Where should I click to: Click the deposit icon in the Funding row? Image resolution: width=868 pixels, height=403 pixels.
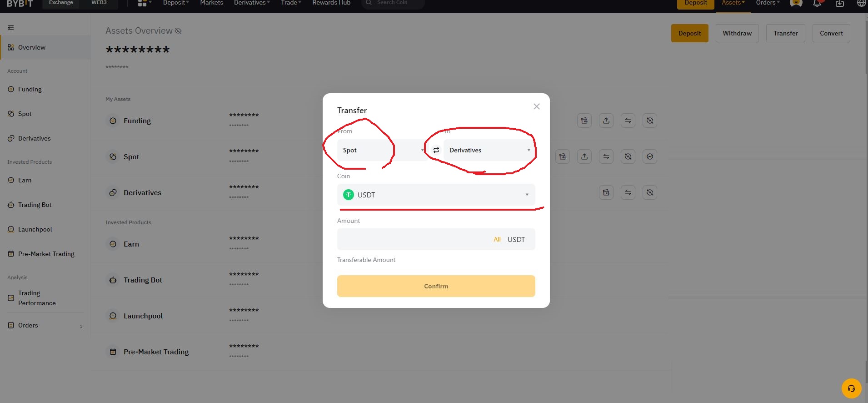[584, 121]
